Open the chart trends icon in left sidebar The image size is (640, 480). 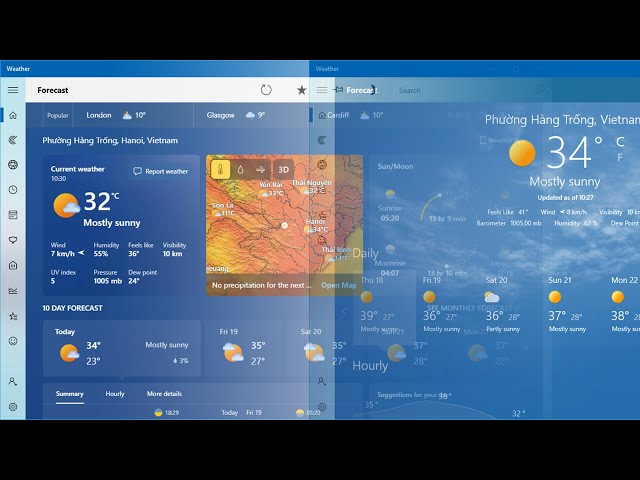coord(13,291)
